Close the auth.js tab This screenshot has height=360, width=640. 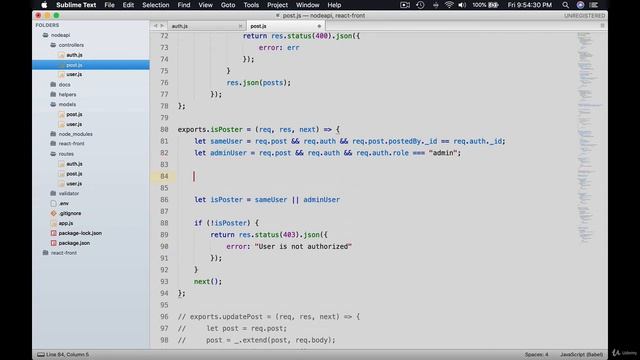(x=240, y=26)
